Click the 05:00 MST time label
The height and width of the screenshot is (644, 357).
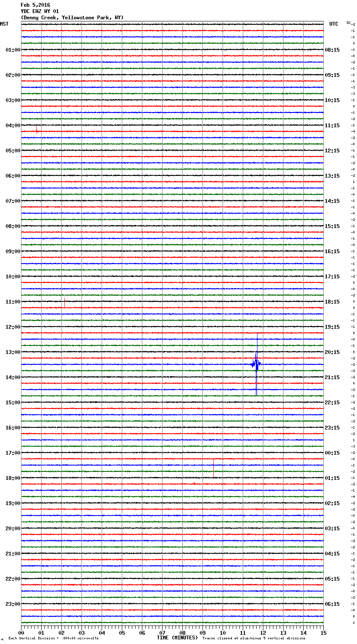(13, 151)
